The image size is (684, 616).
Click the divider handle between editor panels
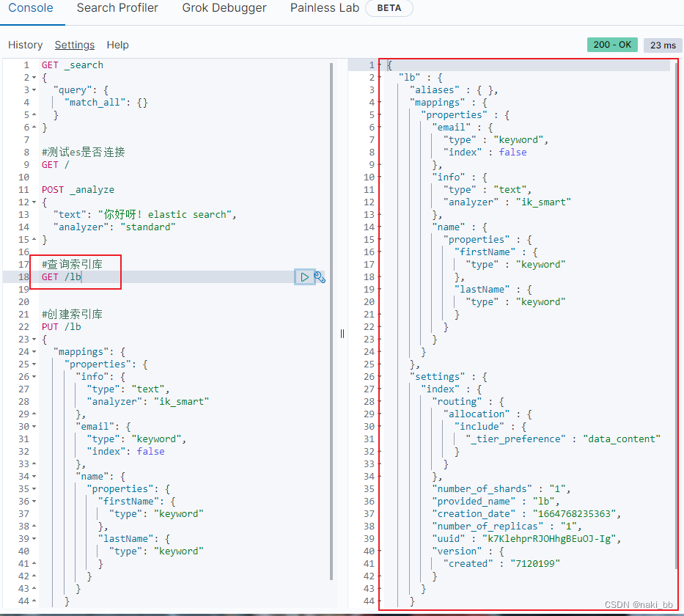tap(342, 334)
